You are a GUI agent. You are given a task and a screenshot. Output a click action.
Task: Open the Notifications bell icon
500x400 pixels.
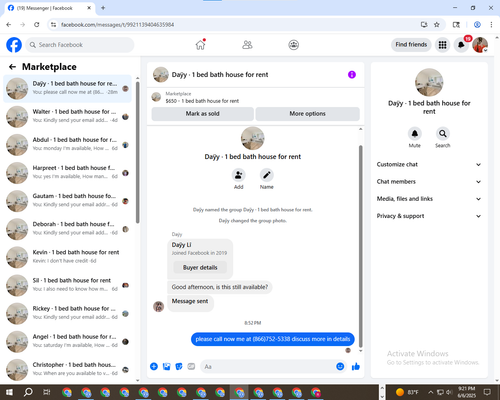pos(461,45)
